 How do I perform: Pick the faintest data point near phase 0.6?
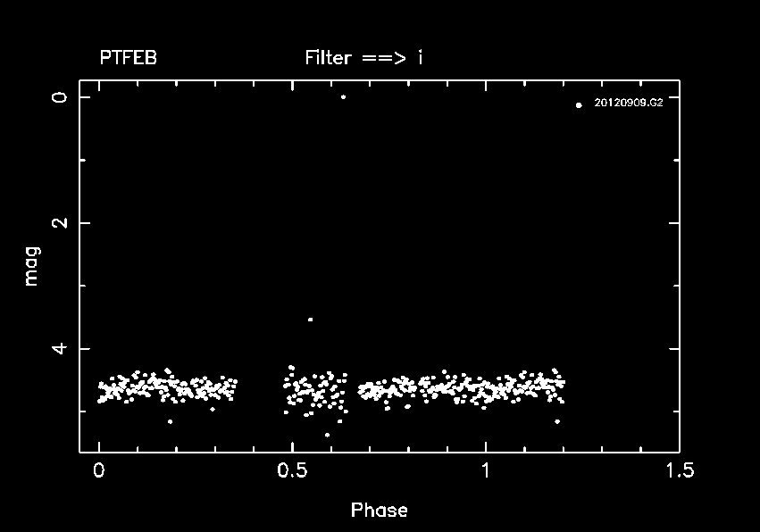pyautogui.click(x=327, y=435)
